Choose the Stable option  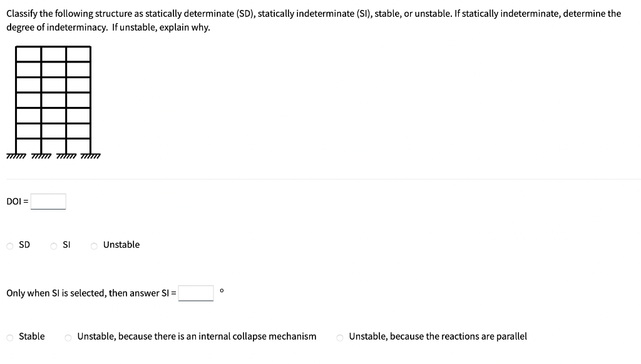(11, 336)
